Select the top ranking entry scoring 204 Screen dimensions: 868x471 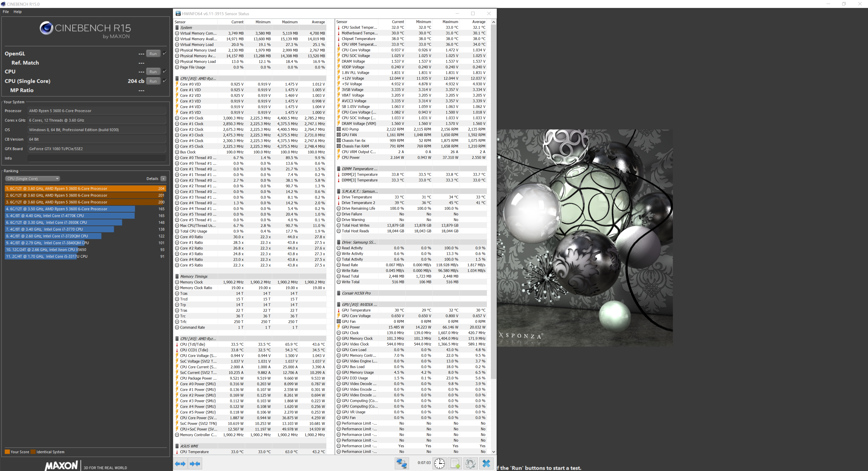pos(85,188)
